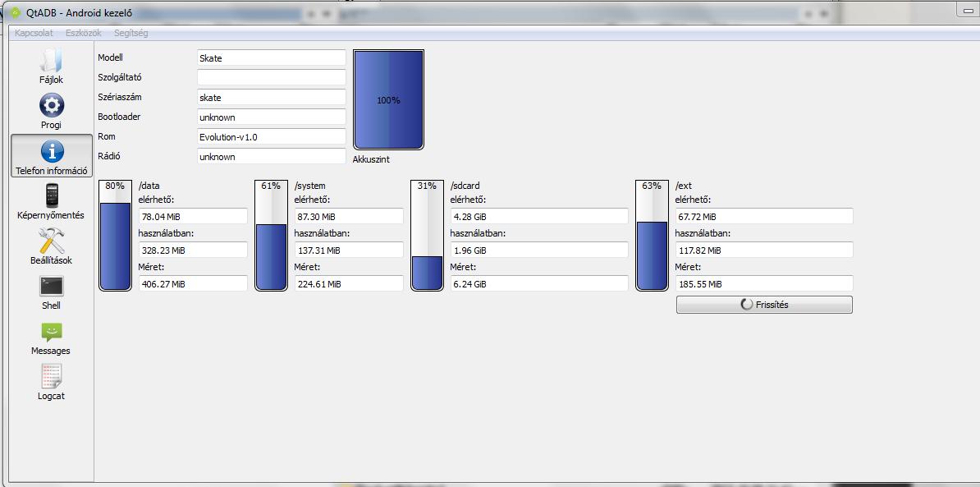Screen dimensions: 980x487
Task: Click /system Méret field 224.61 MiB
Action: 350,283
